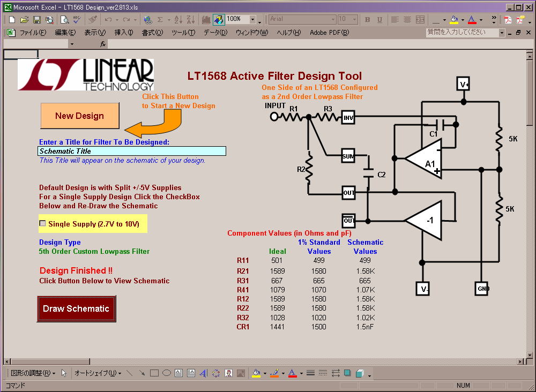Merge and center the selected cells
The height and width of the screenshot is (392, 536).
pos(420,20)
